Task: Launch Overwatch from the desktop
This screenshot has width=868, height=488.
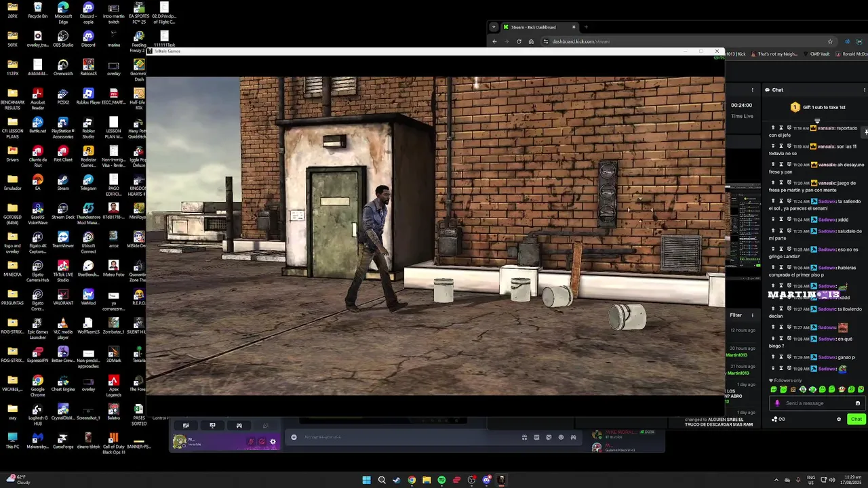Action: (x=63, y=67)
